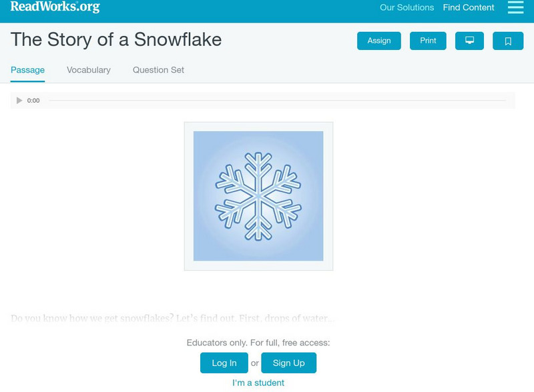Select the Passage tab
Screen dimensions: 534x392
click(x=27, y=70)
